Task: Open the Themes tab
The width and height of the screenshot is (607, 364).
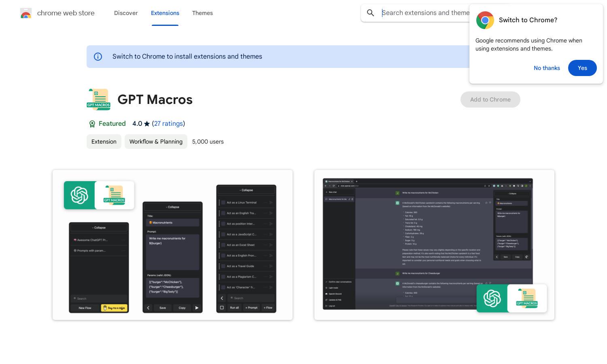Action: tap(202, 13)
